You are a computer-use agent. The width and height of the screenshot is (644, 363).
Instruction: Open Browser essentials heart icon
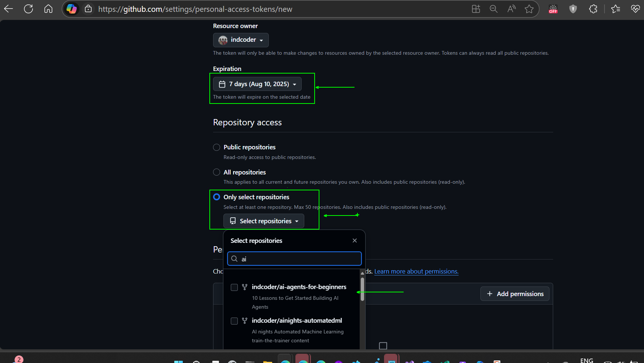[x=635, y=9]
